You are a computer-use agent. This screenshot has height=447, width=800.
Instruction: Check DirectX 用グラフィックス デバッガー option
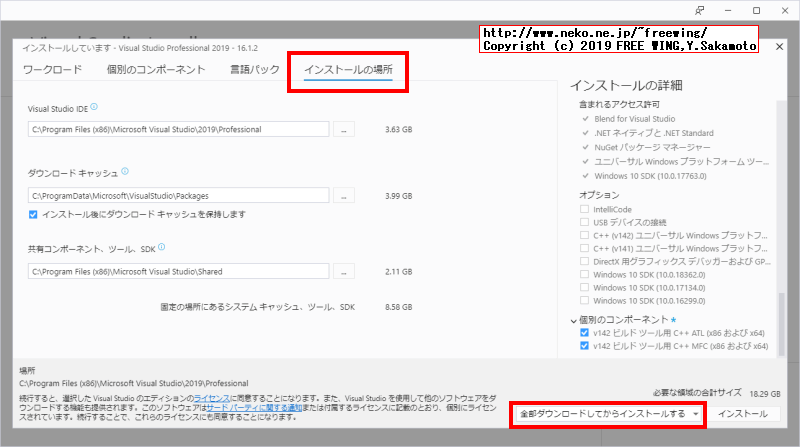click(x=584, y=261)
